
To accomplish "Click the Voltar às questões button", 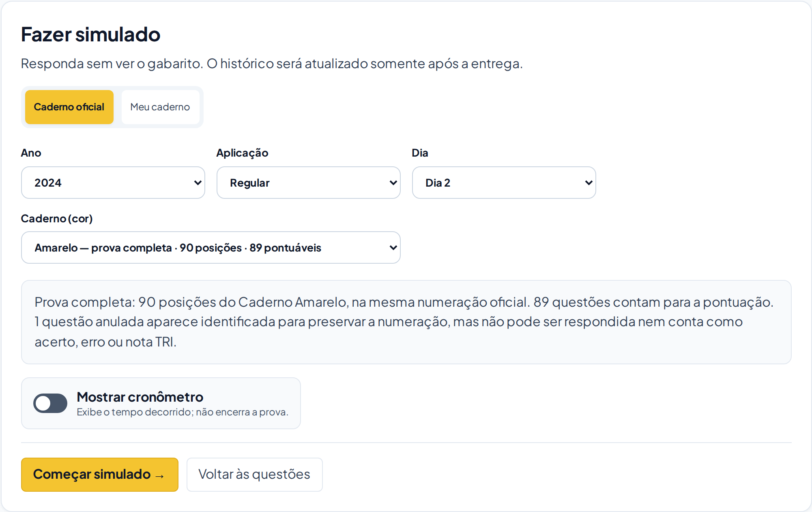I will coord(255,475).
